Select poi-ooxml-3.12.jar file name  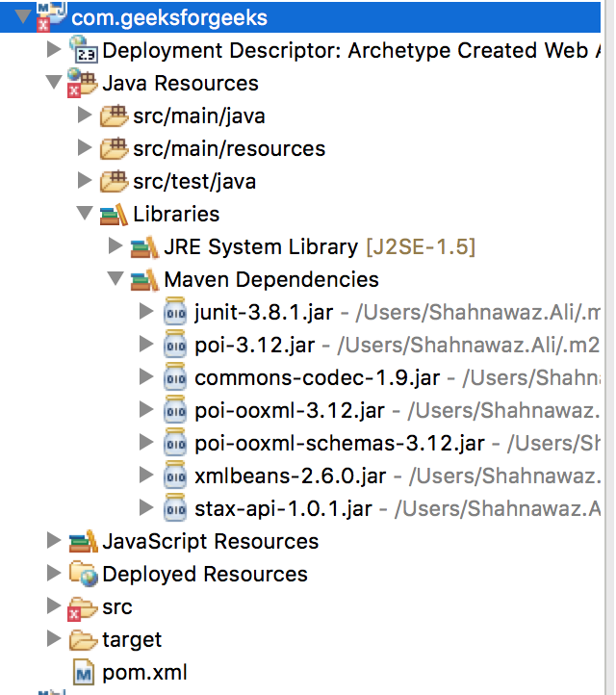(290, 411)
